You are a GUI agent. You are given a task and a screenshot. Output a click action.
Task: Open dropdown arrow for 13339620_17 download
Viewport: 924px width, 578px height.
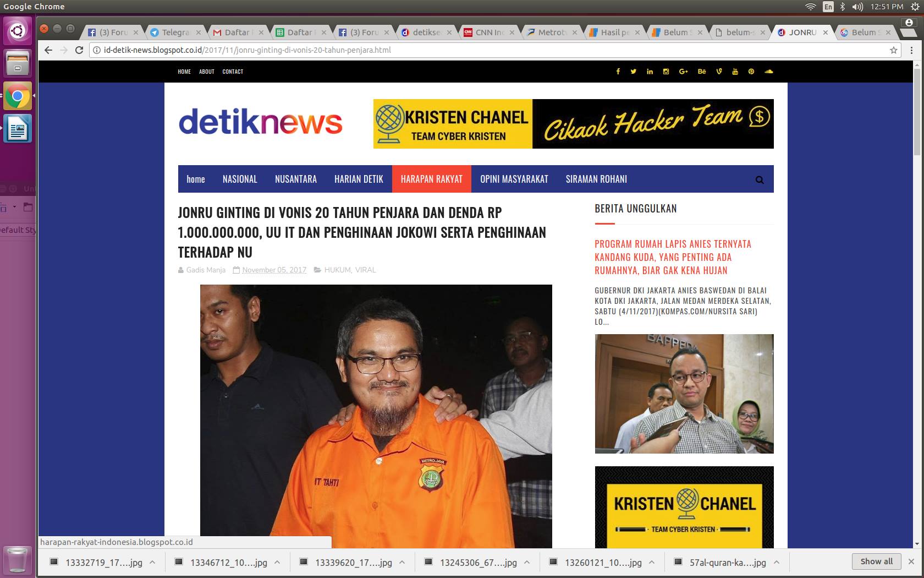tap(402, 562)
